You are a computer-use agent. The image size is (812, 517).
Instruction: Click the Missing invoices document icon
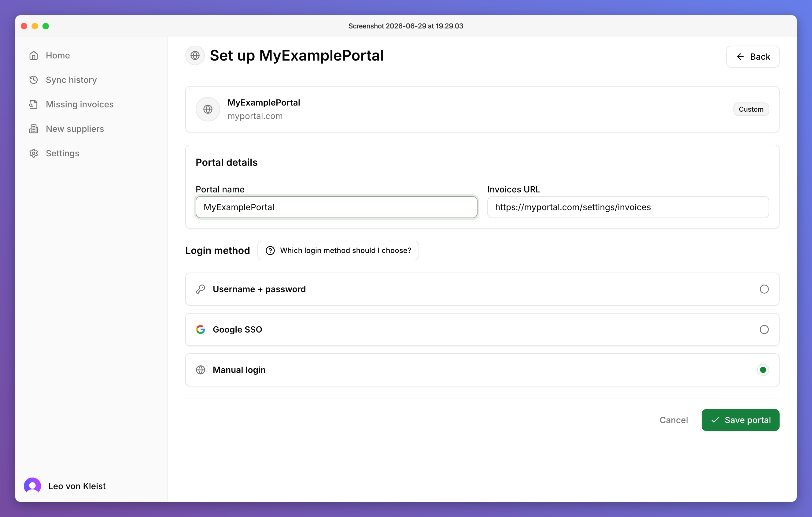(x=33, y=104)
